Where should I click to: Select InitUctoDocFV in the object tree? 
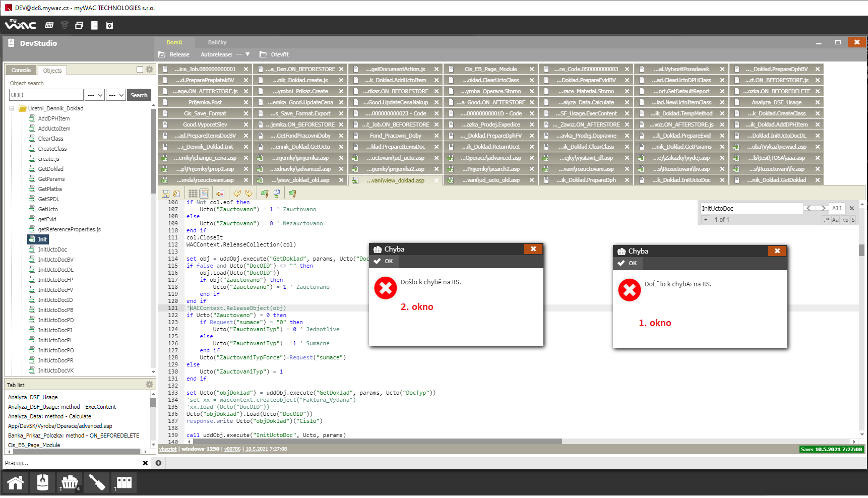pyautogui.click(x=55, y=290)
